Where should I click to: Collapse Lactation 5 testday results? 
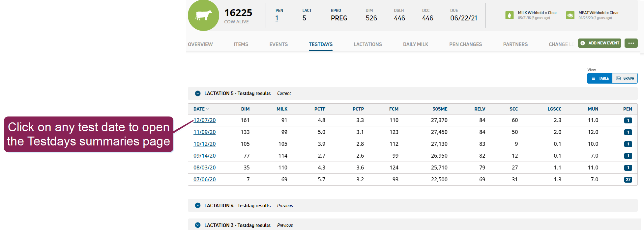[x=198, y=93]
